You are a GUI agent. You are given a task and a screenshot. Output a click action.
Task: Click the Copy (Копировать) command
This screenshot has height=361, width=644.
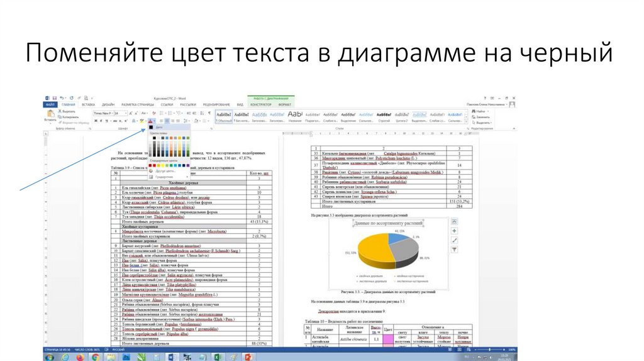click(x=68, y=117)
